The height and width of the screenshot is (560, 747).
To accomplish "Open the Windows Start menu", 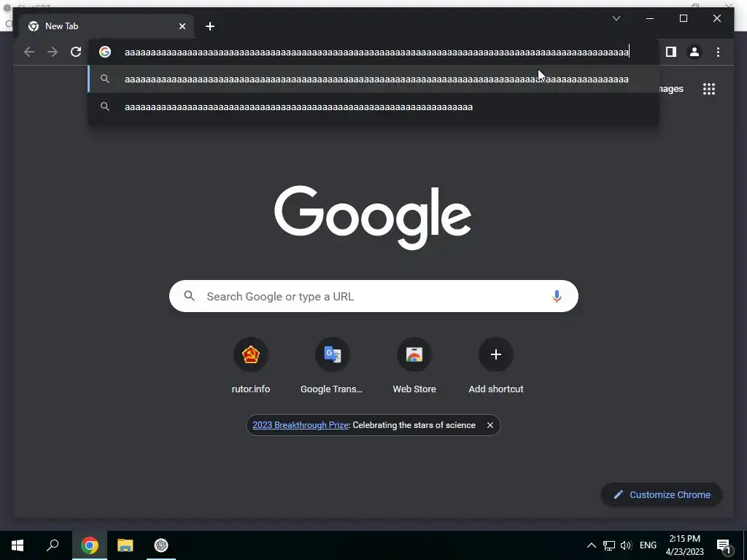I will pyautogui.click(x=18, y=545).
